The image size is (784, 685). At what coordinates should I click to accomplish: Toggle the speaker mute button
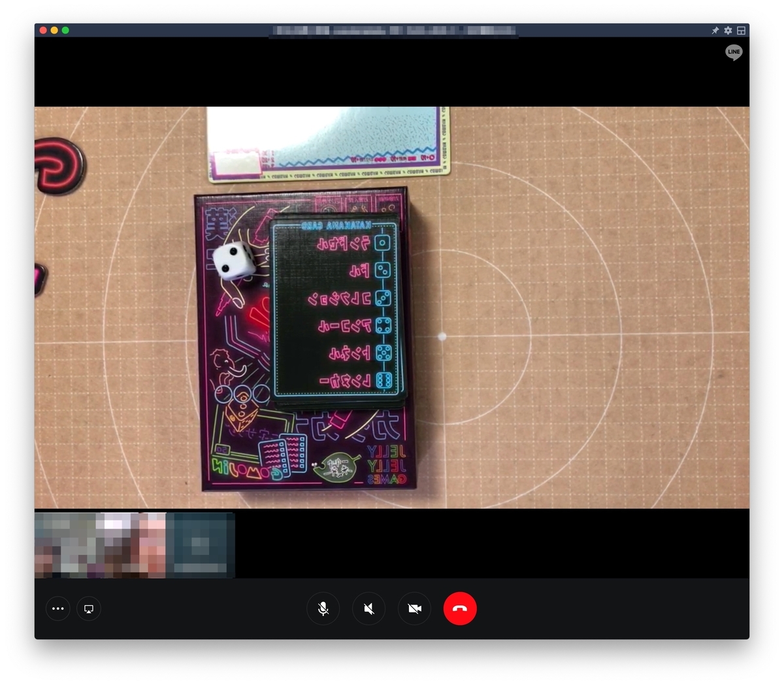coord(368,609)
